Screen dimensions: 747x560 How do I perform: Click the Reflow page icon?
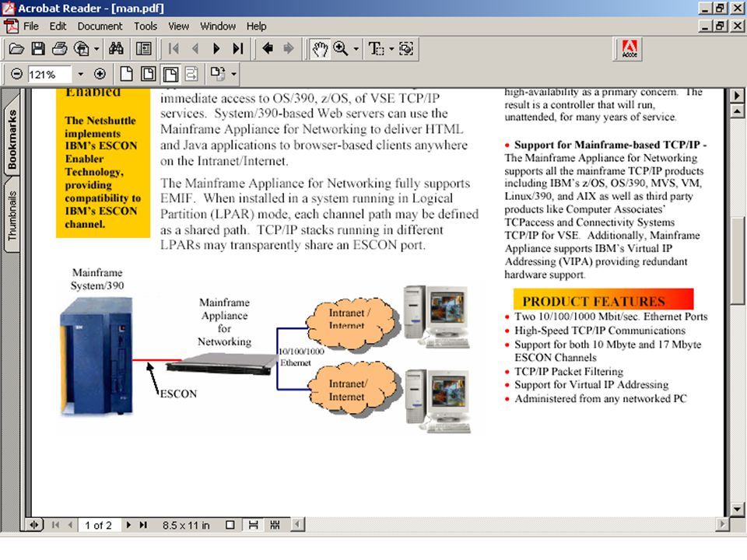click(x=191, y=74)
